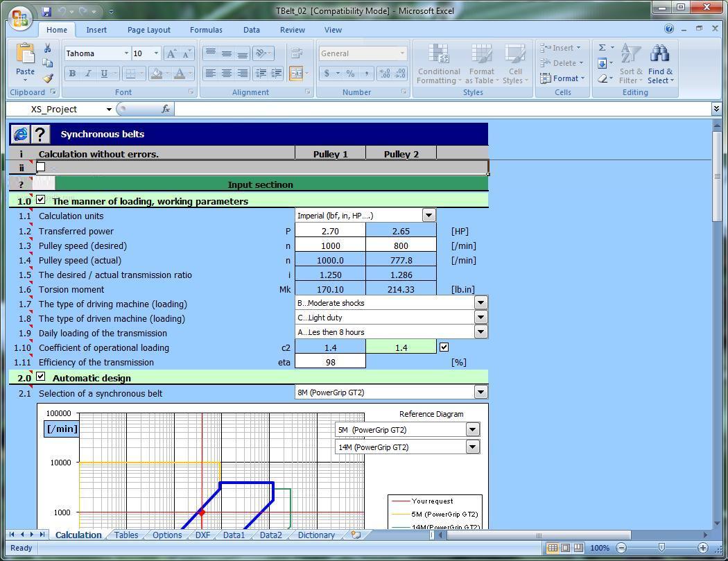Expand the General number format dropdown
This screenshot has width=728, height=561.
click(x=402, y=53)
